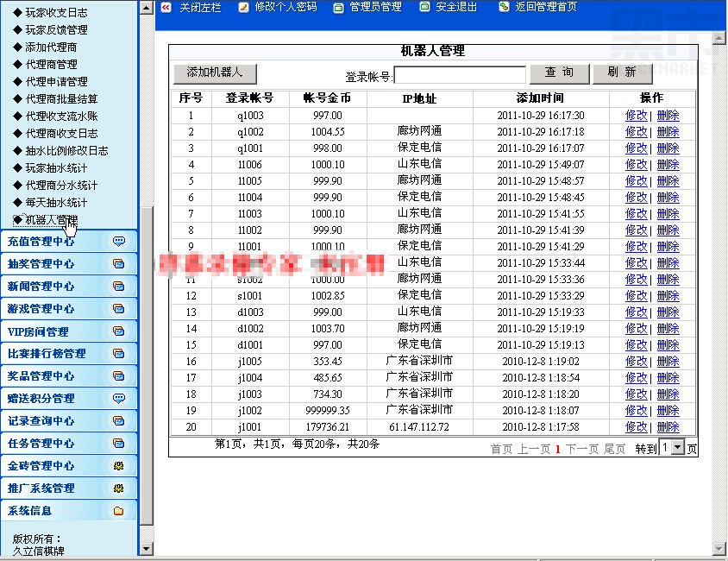The height and width of the screenshot is (561, 728).
Task: Click the icon beside VIP房间管理
Action: click(x=119, y=331)
